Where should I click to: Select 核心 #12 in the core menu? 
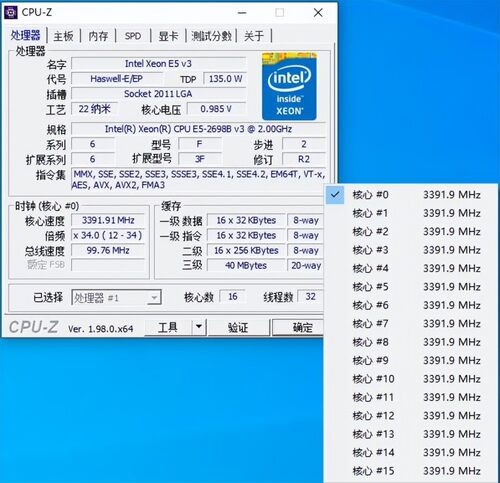[x=410, y=416]
